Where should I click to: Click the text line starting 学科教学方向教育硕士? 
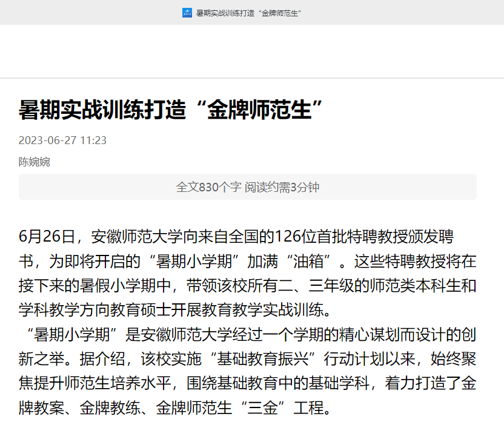pos(175,310)
